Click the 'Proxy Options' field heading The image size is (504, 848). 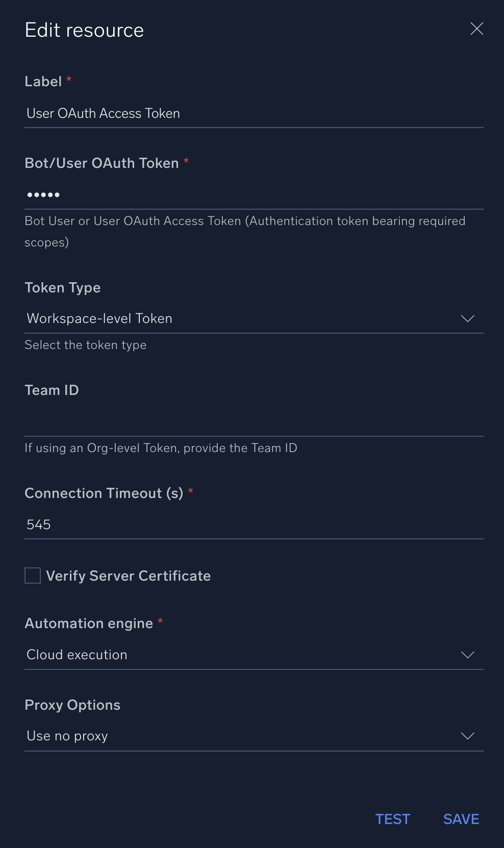(x=72, y=705)
